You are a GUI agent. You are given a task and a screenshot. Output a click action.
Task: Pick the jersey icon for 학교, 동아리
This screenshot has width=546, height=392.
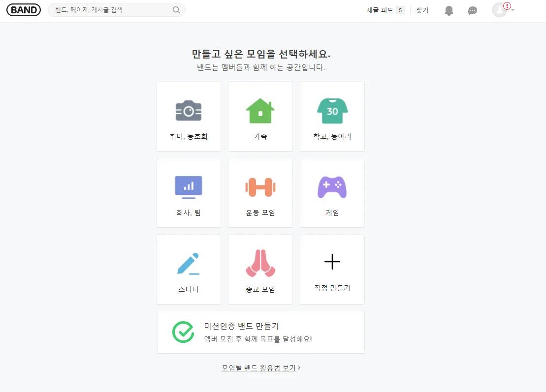coord(332,111)
